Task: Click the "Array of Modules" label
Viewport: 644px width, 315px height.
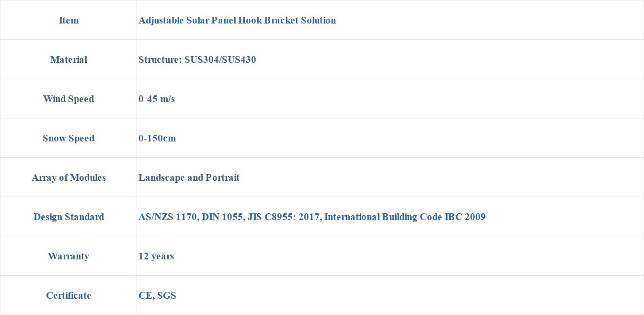Action: [69, 177]
